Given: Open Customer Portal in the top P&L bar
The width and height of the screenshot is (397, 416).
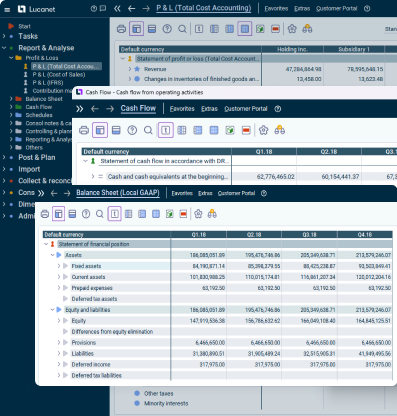Looking at the screenshot, I should (336, 9).
